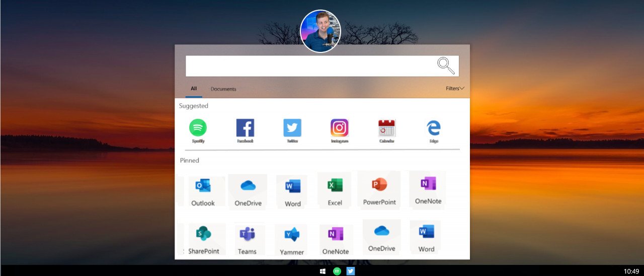644x276 pixels.
Task: Open the pinned Excel tile
Action: (x=335, y=190)
